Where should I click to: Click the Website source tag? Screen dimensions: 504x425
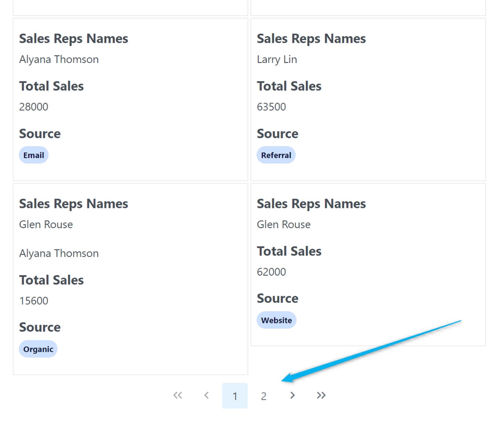276,320
